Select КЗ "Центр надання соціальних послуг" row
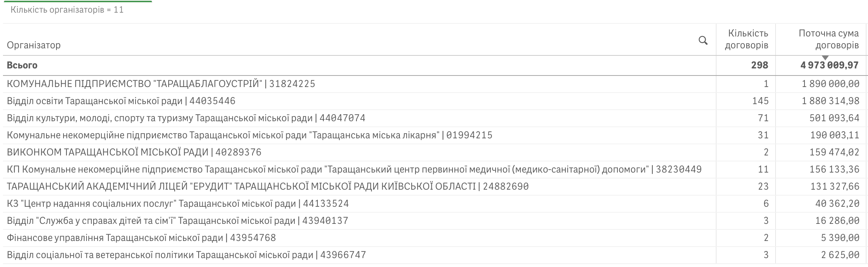 coord(178,203)
